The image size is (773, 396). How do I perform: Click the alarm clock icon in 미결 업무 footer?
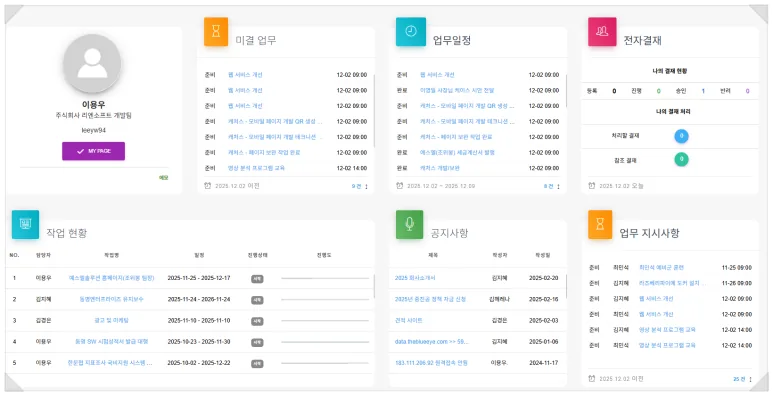point(208,186)
